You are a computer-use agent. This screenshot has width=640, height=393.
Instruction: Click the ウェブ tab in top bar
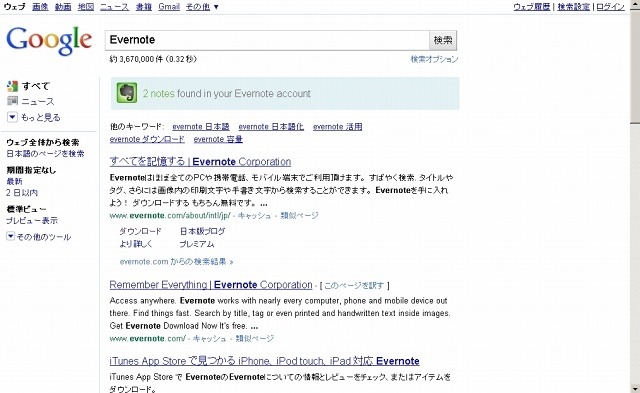pos(14,7)
